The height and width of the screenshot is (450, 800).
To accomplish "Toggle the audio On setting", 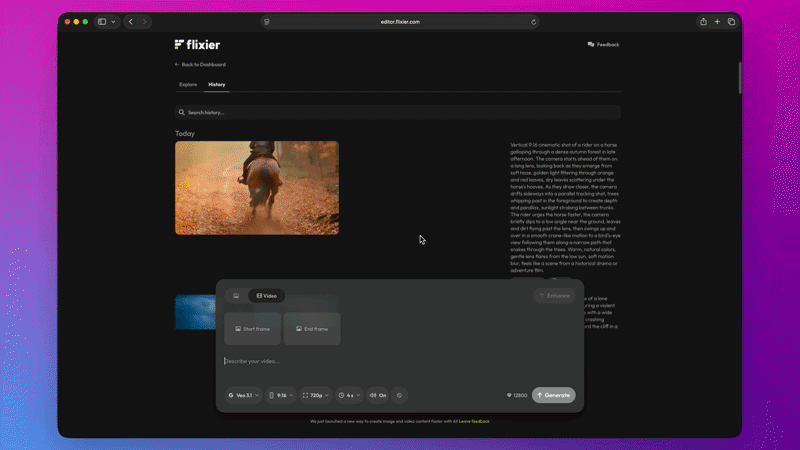I will coord(377,395).
